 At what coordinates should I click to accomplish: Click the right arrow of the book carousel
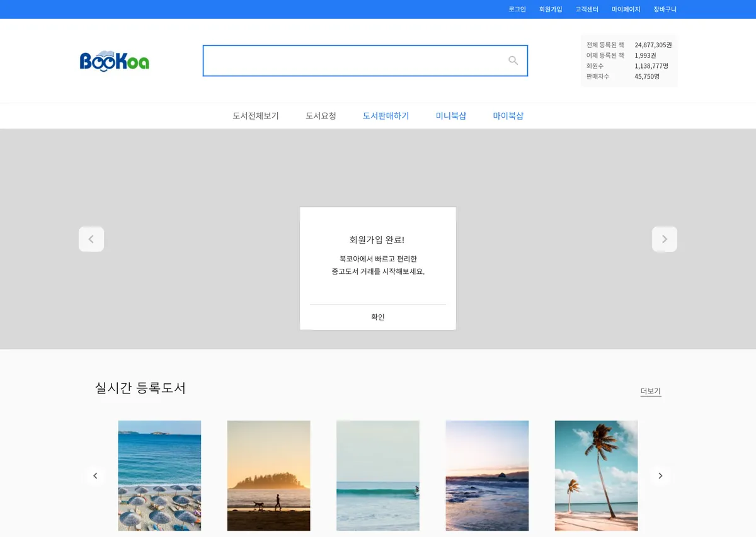click(x=660, y=475)
